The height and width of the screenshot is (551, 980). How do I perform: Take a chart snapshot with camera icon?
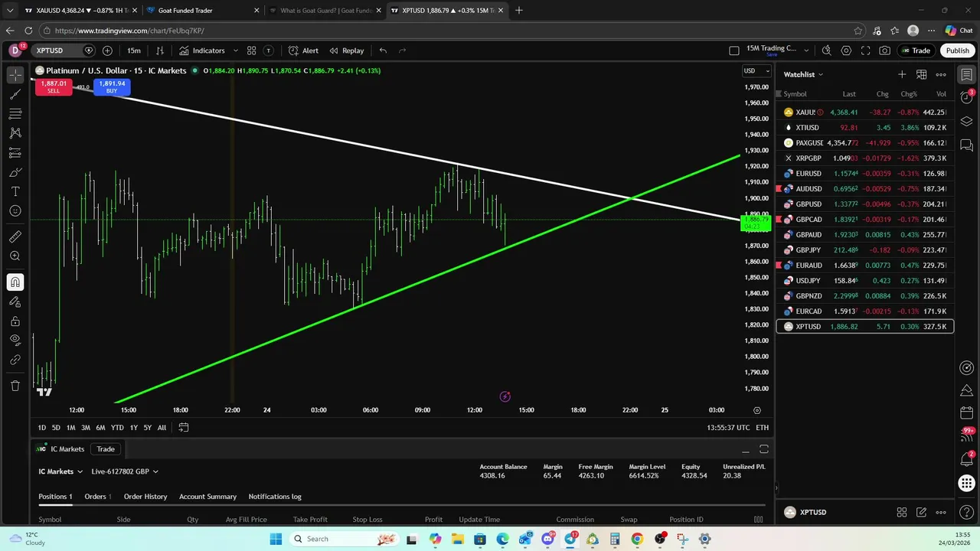[885, 51]
